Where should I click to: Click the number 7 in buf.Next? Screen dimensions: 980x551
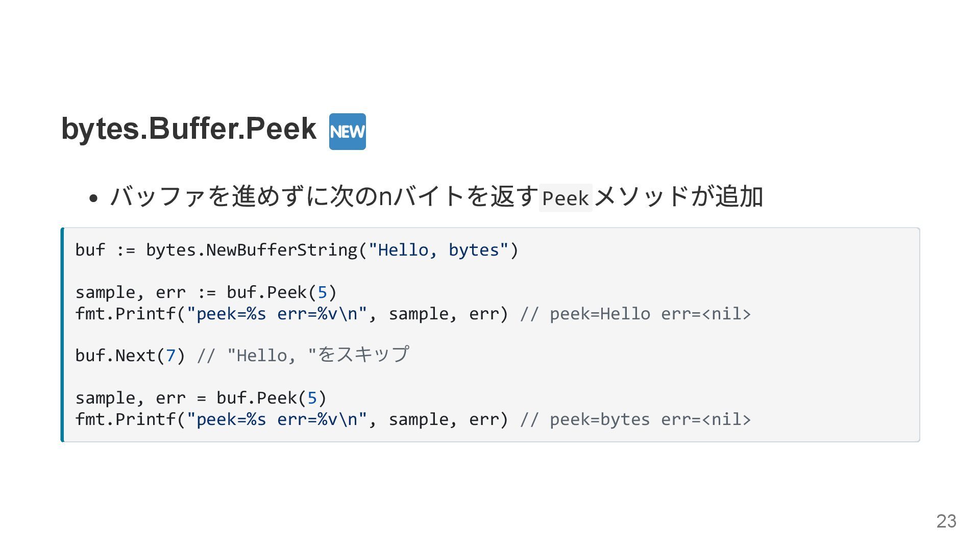coord(170,356)
